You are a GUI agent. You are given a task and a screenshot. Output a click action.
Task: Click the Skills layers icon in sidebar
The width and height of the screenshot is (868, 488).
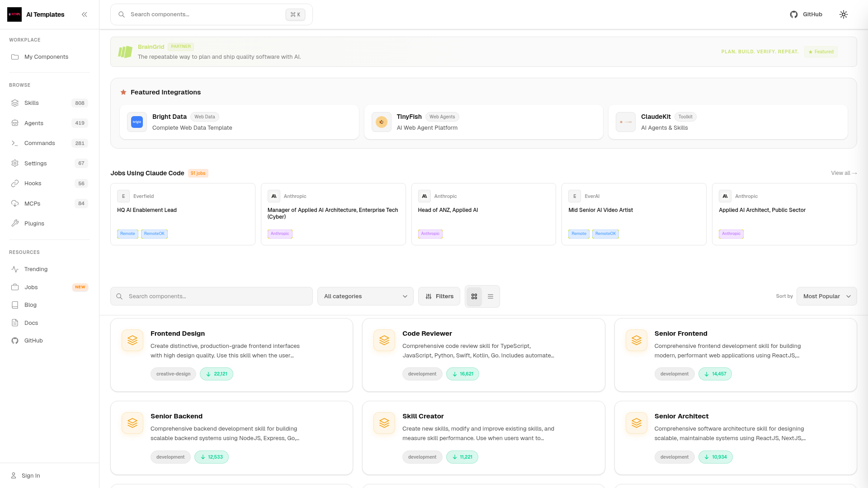coord(15,103)
